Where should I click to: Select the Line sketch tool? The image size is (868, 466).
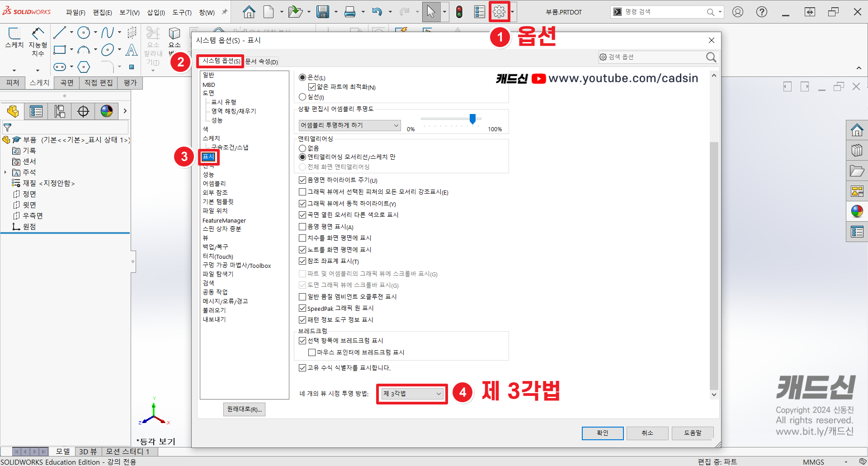click(59, 33)
